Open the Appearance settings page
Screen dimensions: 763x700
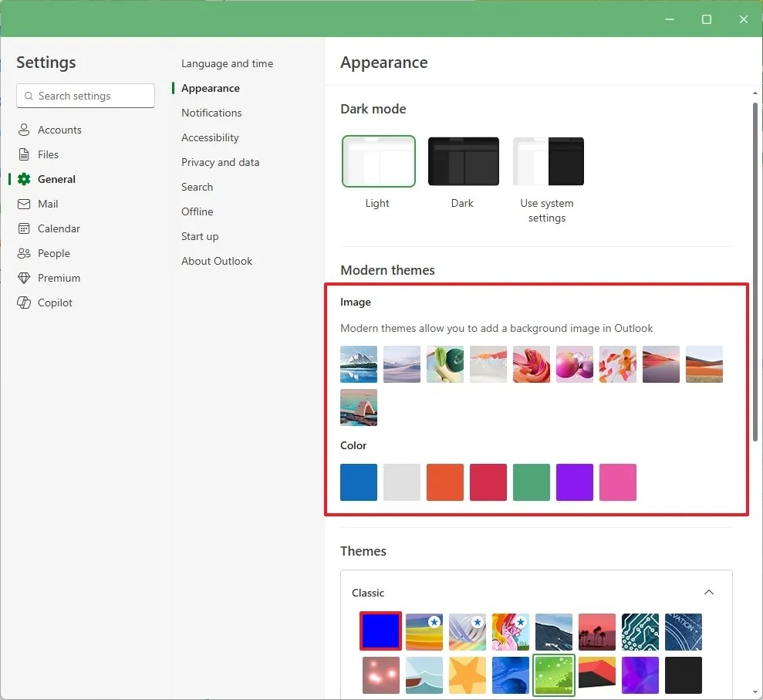point(211,88)
